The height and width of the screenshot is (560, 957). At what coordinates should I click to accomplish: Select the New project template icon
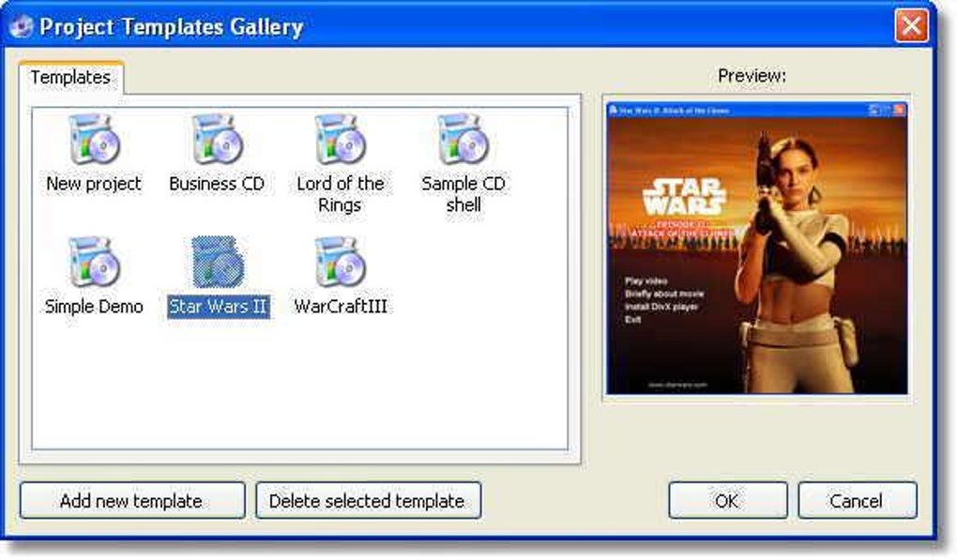[x=94, y=140]
